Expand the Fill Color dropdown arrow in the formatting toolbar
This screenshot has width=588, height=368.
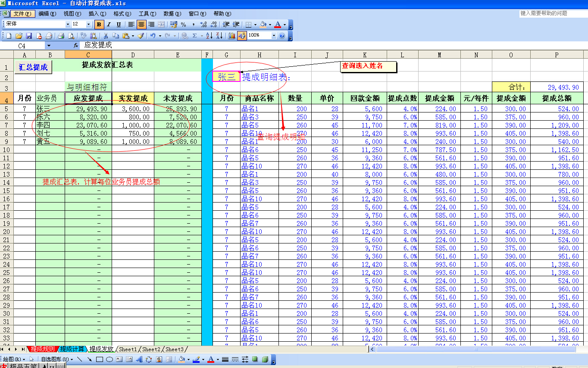270,25
